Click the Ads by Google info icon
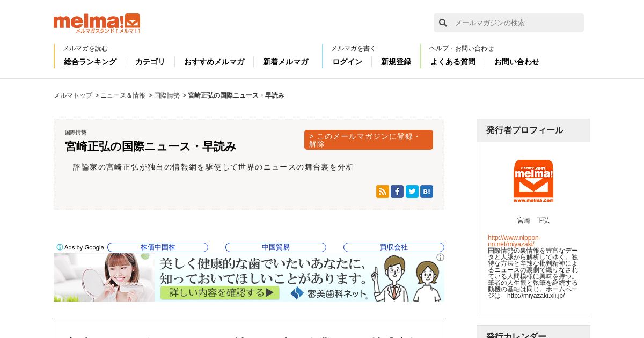Viewport: 644px width, 338px height. [60, 247]
